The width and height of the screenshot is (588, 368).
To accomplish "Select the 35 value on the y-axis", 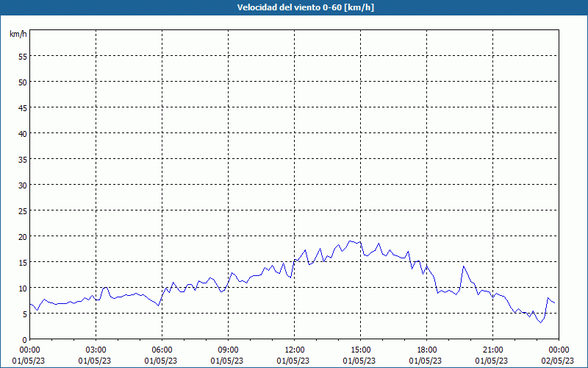I will click(x=23, y=159).
